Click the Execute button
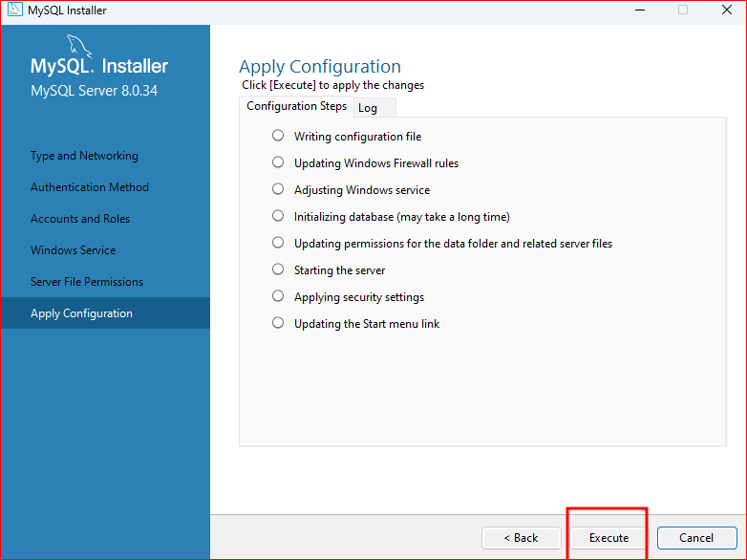Screen dimensions: 747x560 [608, 538]
